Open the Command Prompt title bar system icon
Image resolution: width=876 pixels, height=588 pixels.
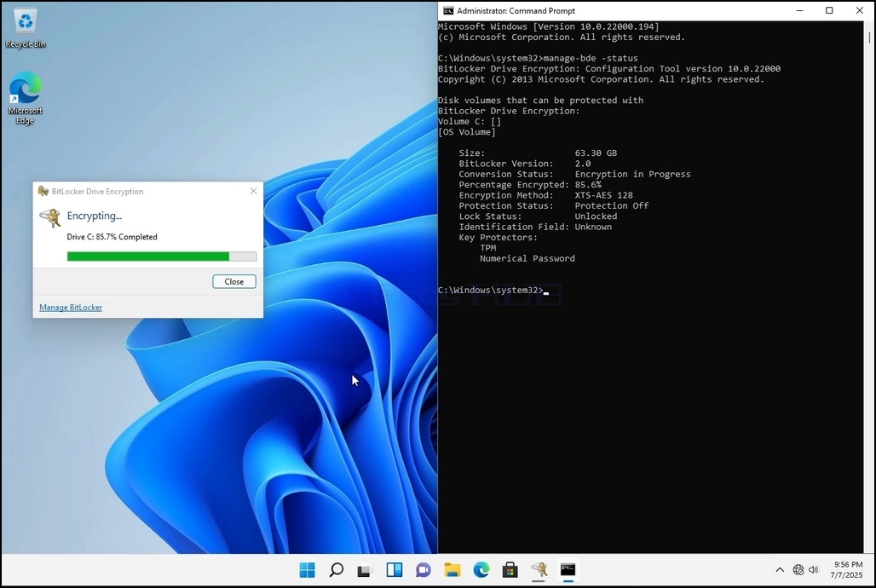click(x=448, y=10)
